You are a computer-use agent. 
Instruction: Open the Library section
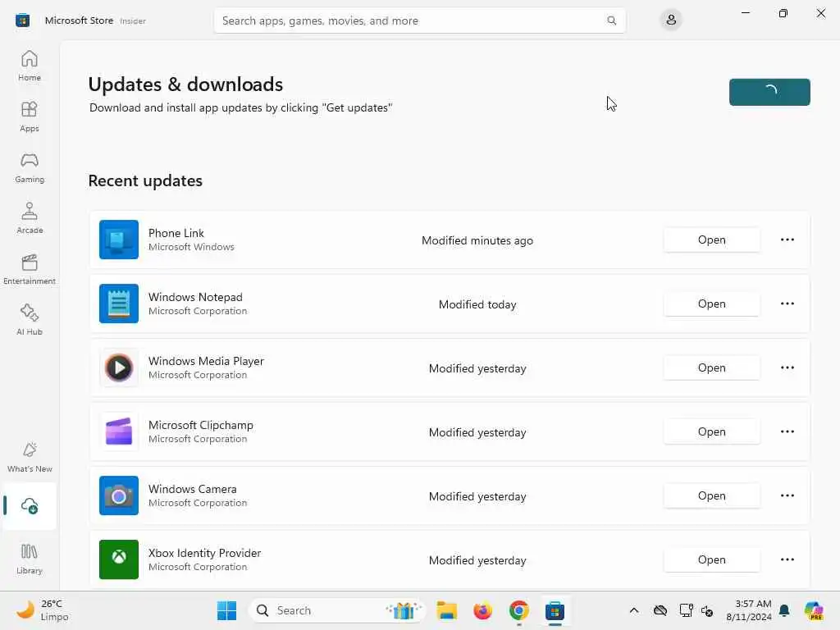coord(30,559)
